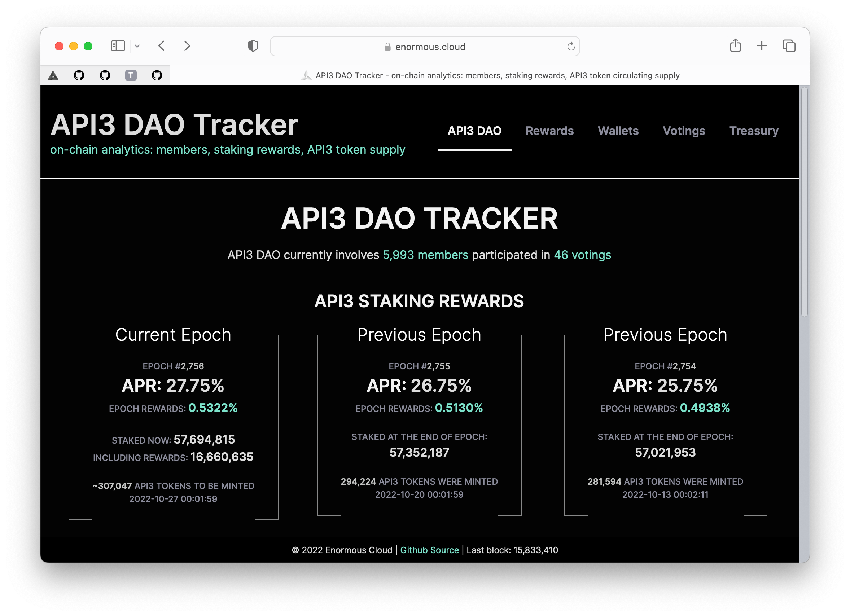Navigate to Wallets section

[x=618, y=131]
